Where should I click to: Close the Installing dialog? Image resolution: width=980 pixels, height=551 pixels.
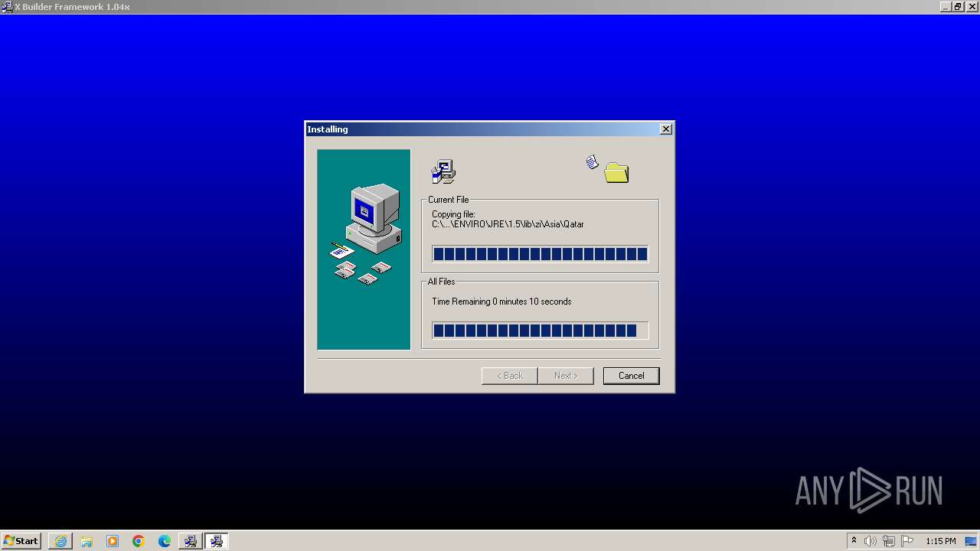666,129
